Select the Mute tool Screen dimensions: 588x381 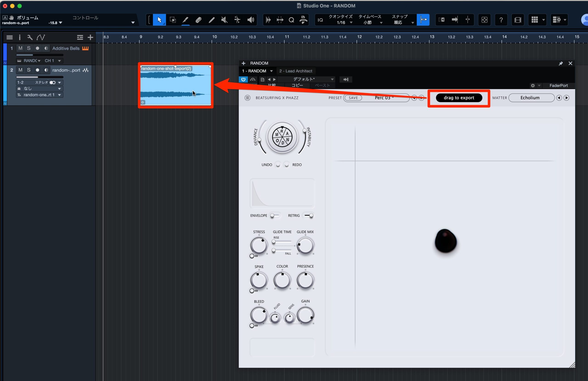(224, 20)
